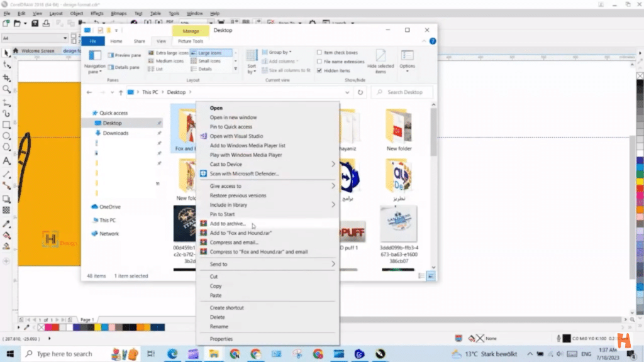
Task: Click the Preview pane button
Action: point(124,55)
